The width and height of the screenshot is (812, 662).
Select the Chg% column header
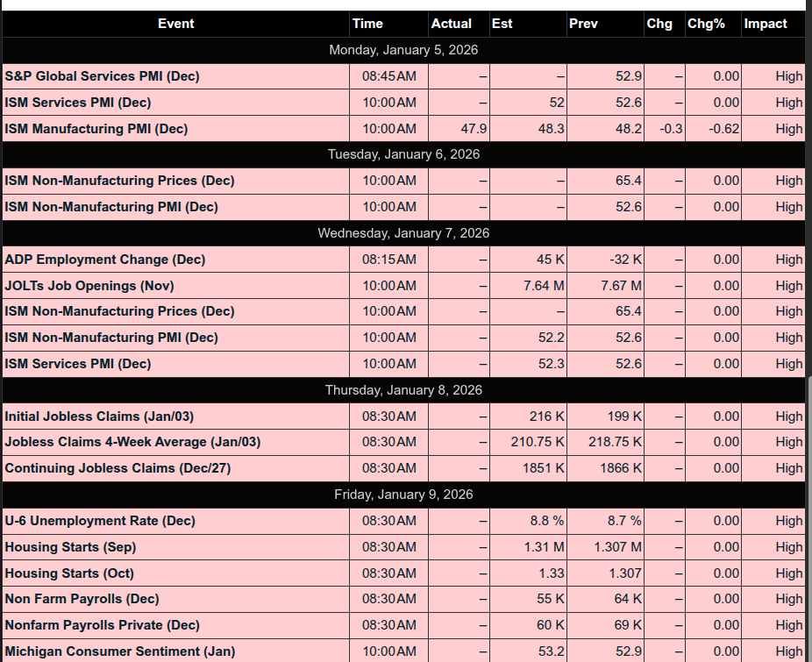coord(706,24)
